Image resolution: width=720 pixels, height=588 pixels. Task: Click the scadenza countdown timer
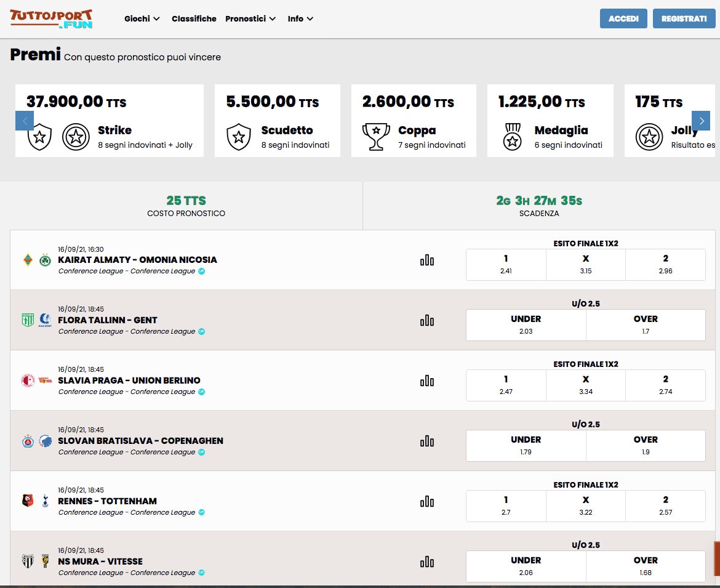pyautogui.click(x=539, y=201)
